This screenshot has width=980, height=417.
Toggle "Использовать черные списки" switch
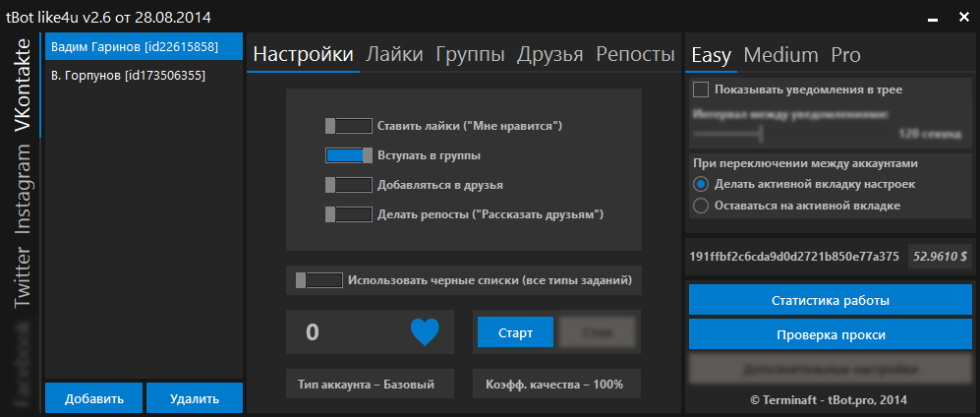point(318,280)
